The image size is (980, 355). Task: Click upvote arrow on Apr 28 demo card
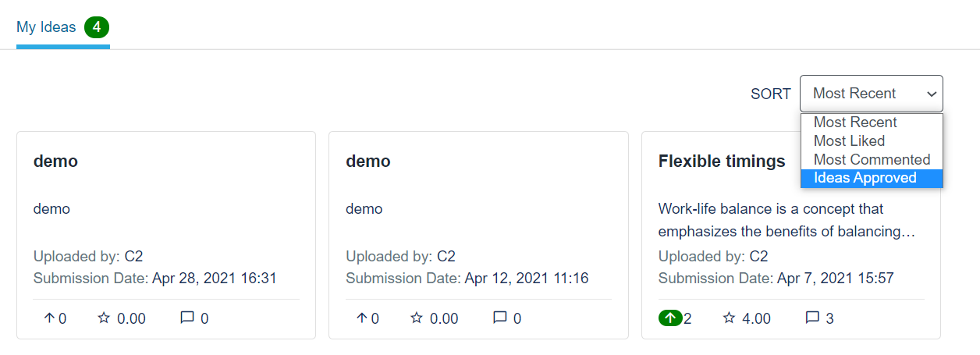[x=48, y=318]
